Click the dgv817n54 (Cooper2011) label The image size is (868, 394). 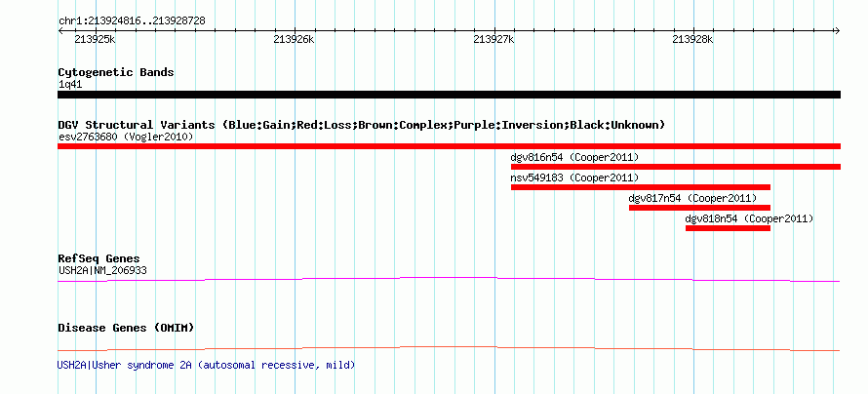(692, 198)
